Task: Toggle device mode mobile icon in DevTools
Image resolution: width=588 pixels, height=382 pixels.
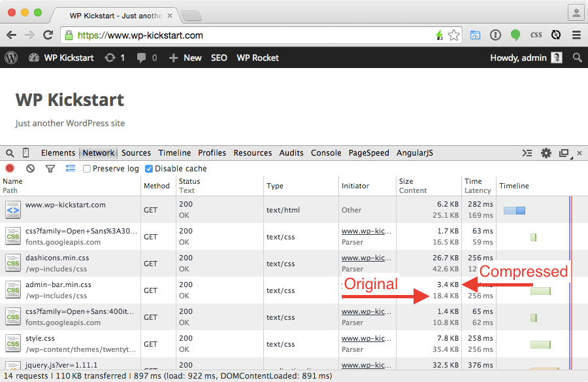Action: pos(26,153)
